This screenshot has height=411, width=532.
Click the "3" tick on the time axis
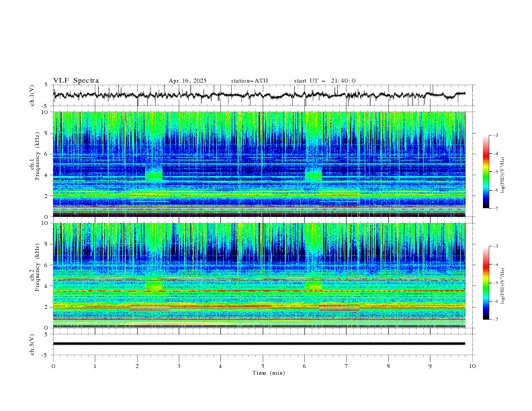click(179, 366)
